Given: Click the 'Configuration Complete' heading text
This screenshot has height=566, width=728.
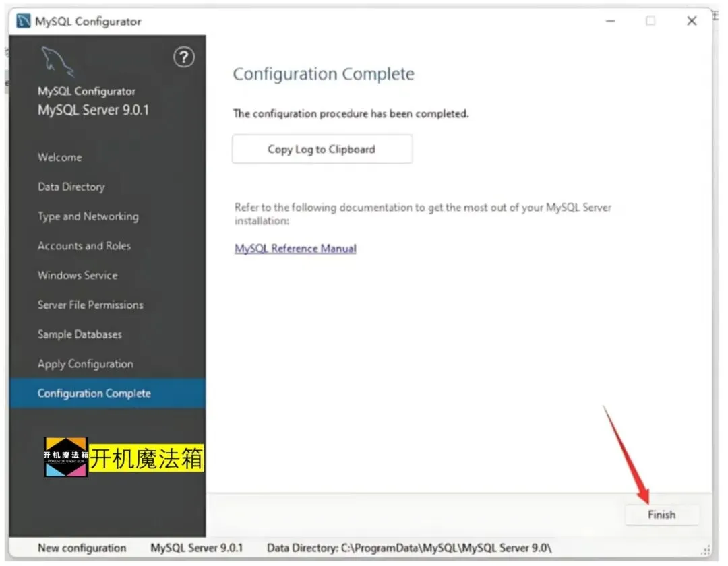Looking at the screenshot, I should (324, 74).
